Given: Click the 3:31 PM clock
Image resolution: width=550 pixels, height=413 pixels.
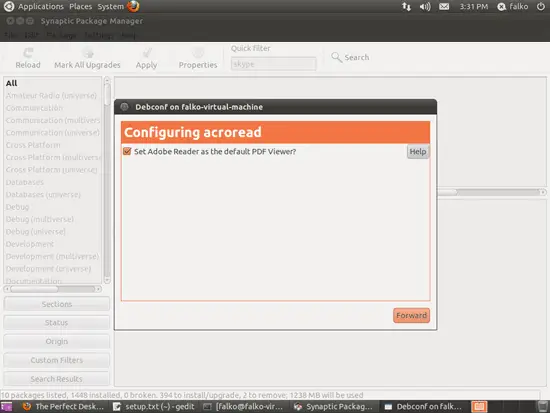Looking at the screenshot, I should 474,7.
